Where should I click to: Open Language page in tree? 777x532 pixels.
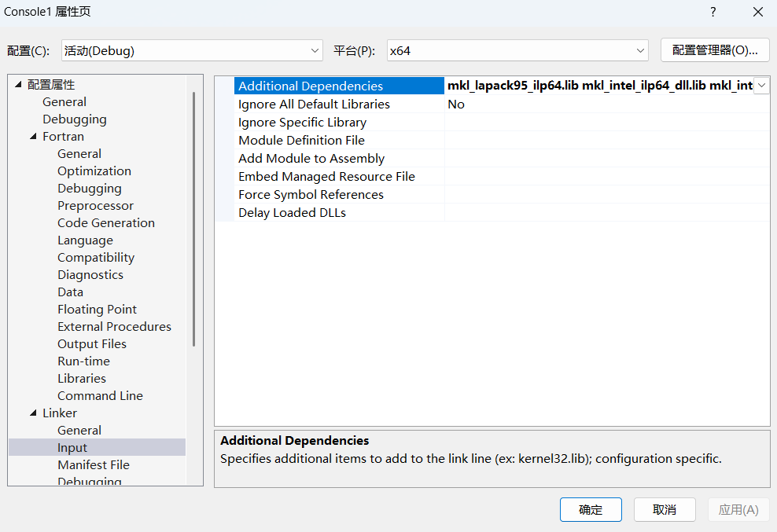point(85,240)
